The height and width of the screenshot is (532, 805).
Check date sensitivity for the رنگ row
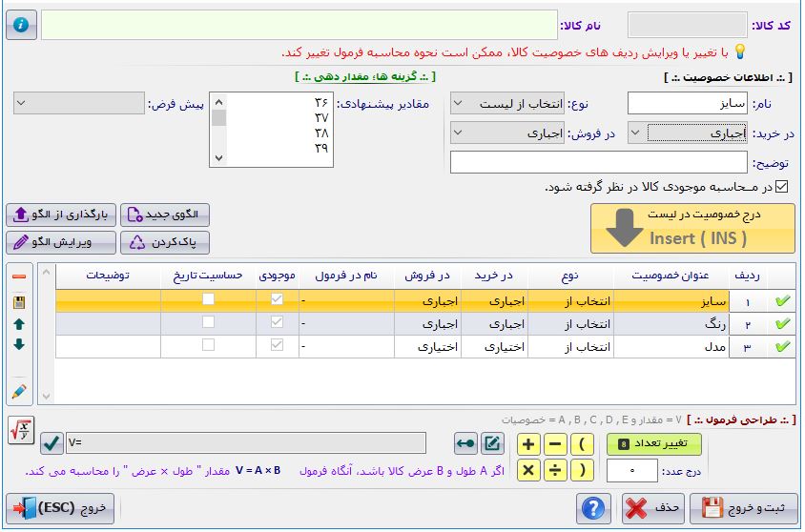tap(207, 323)
